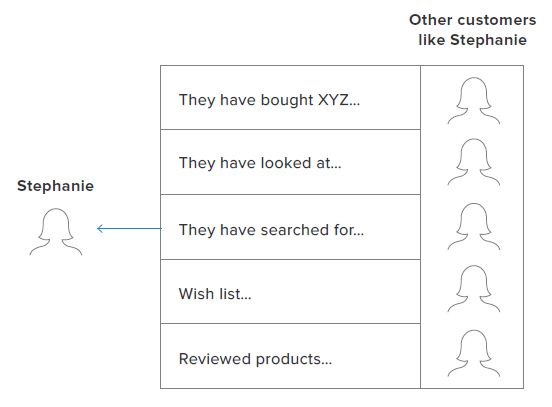
Task: Open the "Reviewed products..." row
Action: click(x=290, y=356)
